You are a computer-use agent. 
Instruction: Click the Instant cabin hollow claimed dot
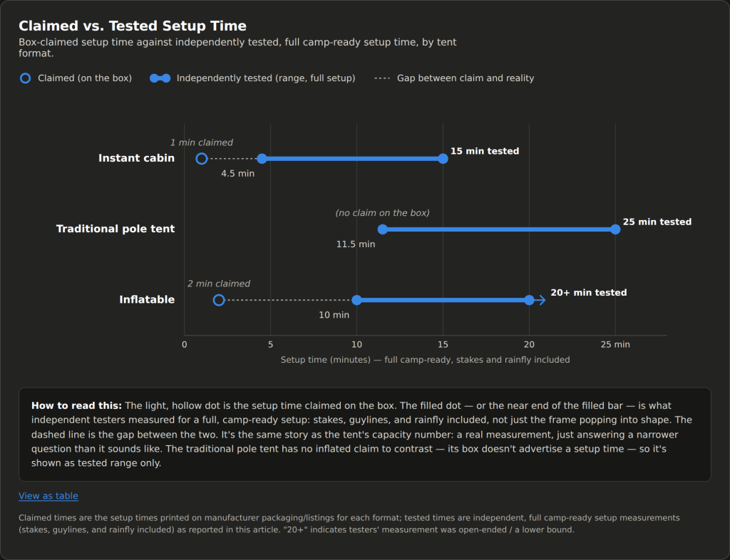pos(202,159)
